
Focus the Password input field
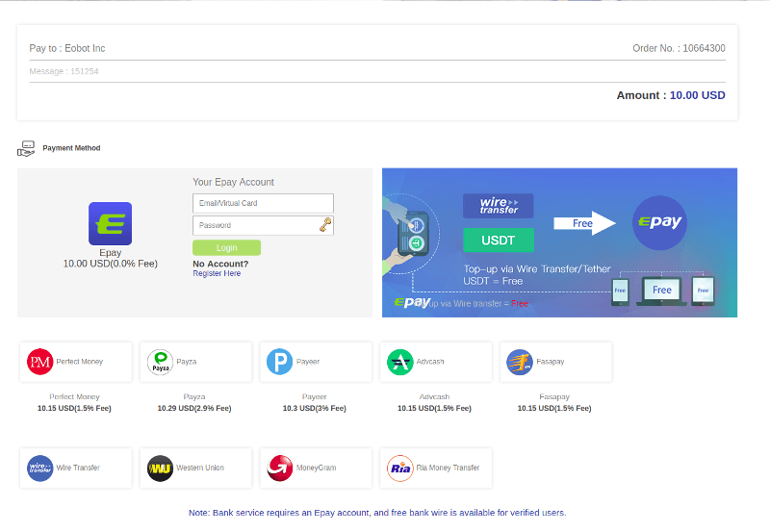tap(263, 225)
